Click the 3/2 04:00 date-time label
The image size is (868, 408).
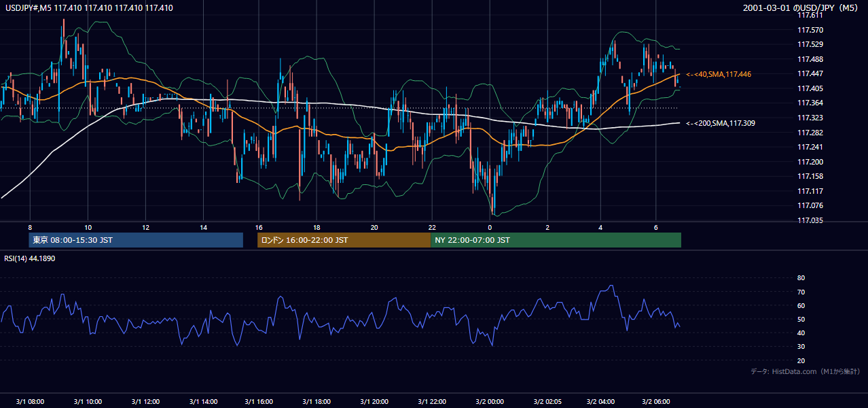tap(600, 402)
